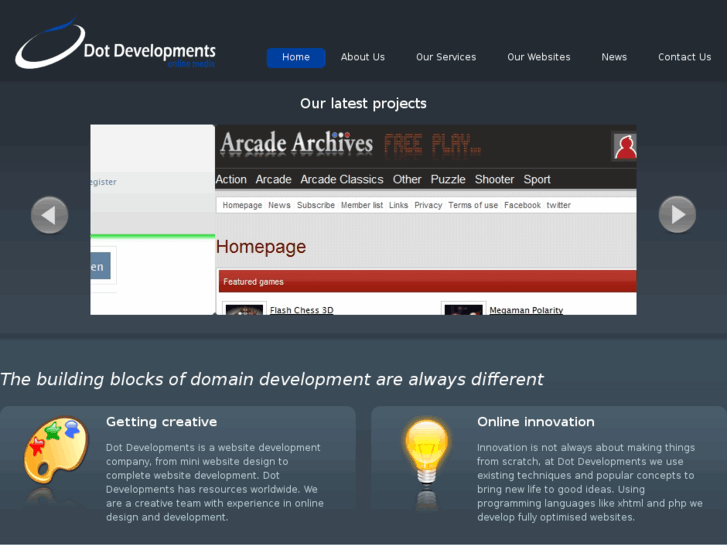Click the red user avatar icon

[625, 146]
